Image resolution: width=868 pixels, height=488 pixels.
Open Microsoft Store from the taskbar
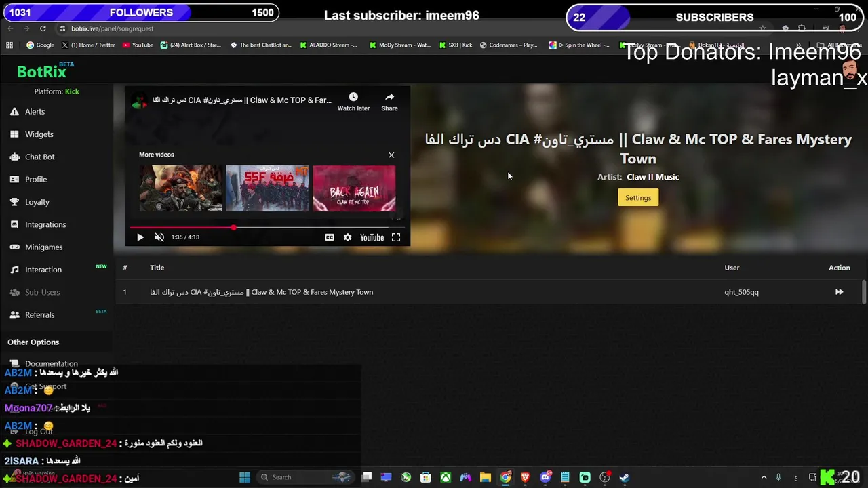425,477
